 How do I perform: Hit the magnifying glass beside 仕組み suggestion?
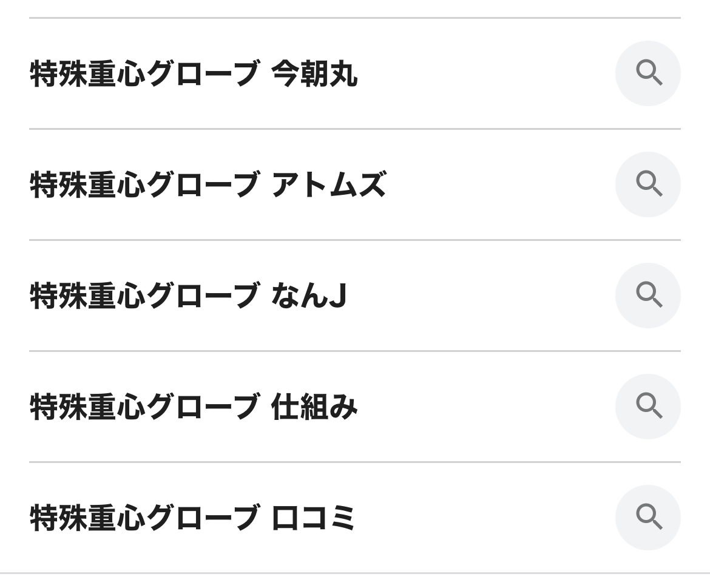coord(647,407)
